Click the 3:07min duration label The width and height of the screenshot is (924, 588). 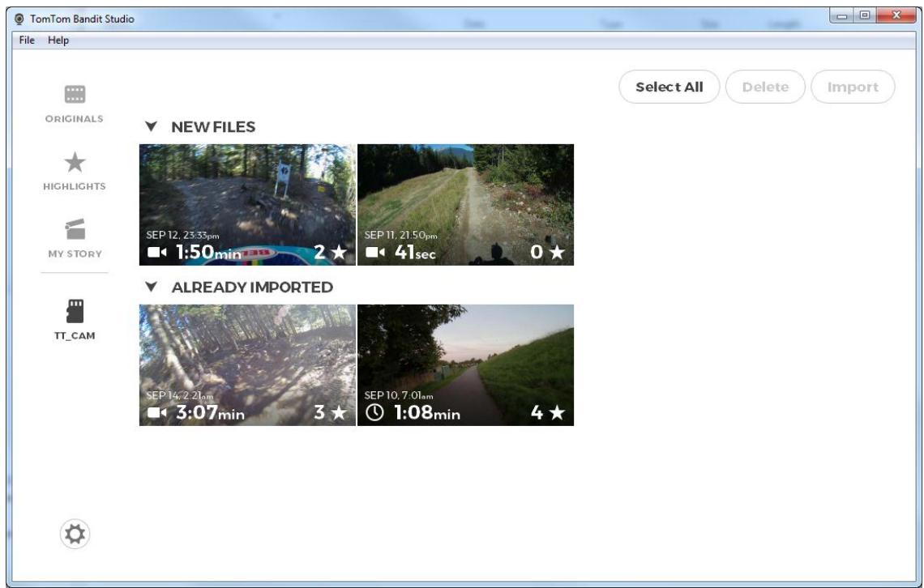[x=210, y=412]
